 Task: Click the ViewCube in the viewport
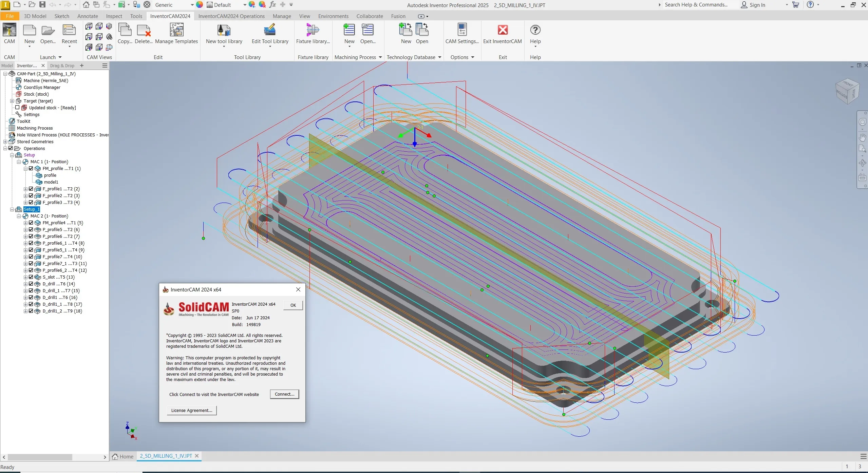point(847,91)
